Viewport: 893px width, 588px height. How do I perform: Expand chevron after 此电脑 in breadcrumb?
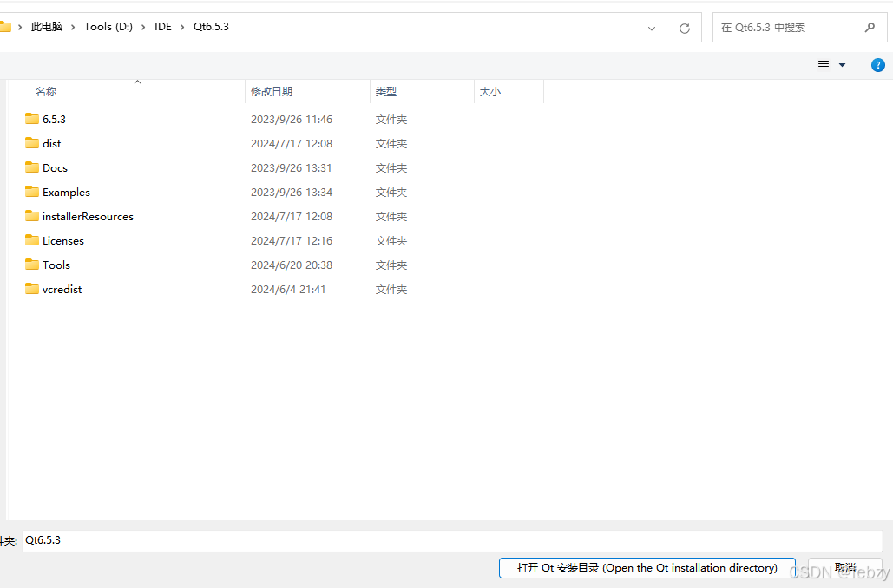pyautogui.click(x=73, y=28)
